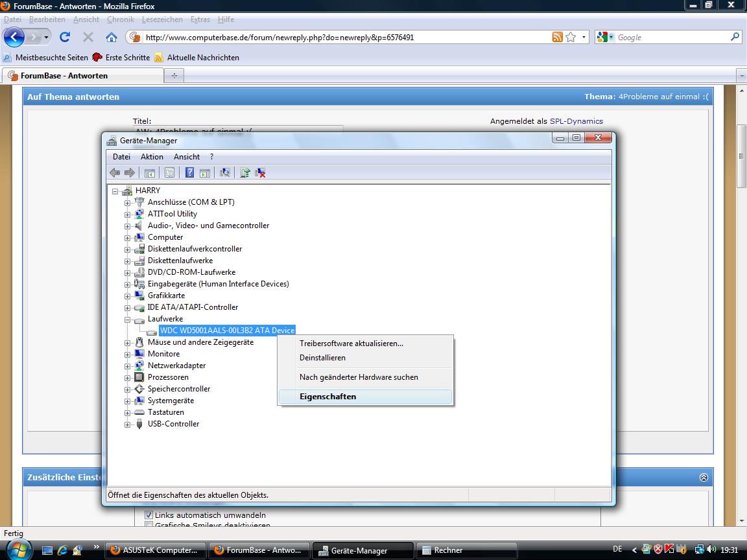Click the Google search magnifier icon
The width and height of the screenshot is (747, 560).
pyautogui.click(x=735, y=37)
